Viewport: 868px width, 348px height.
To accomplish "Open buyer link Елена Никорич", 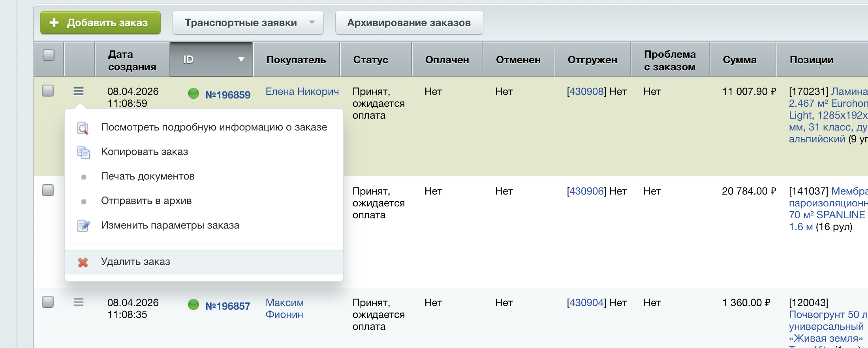I will (x=302, y=91).
